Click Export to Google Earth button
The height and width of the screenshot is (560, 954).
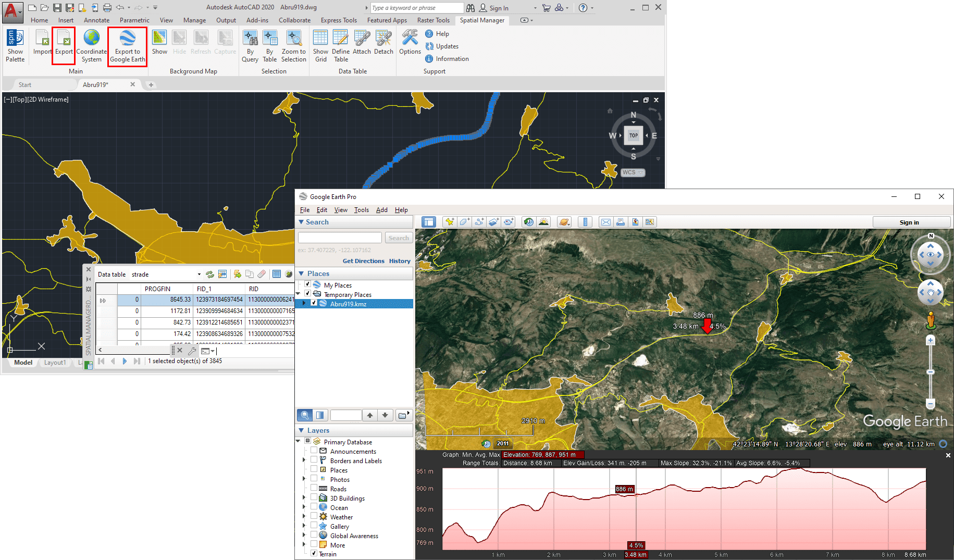128,46
